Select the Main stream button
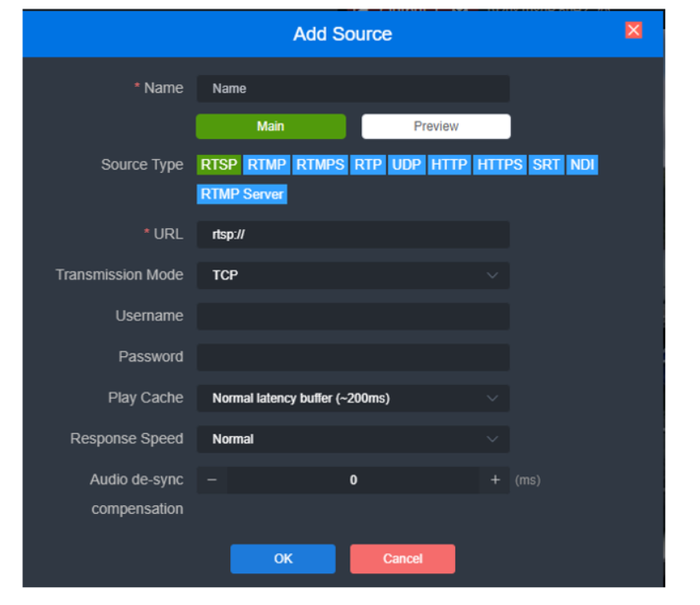This screenshot has width=700, height=605. (270, 126)
